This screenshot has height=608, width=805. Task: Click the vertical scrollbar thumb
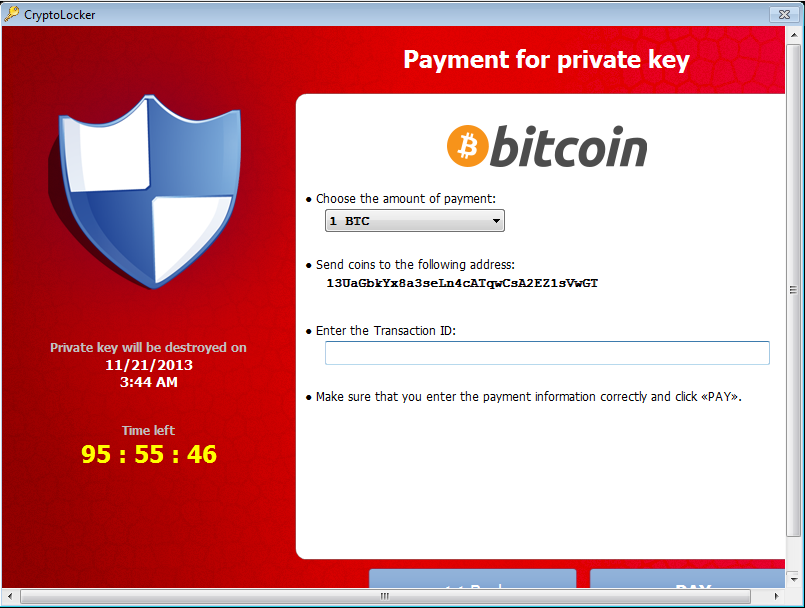click(x=794, y=291)
